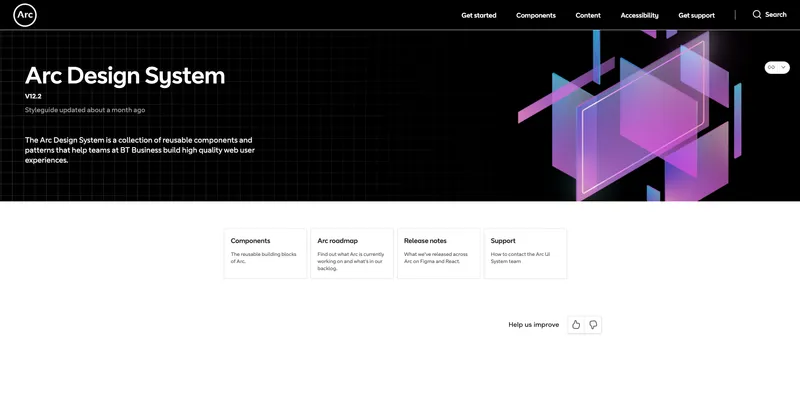This screenshot has height=414, width=800.
Task: Click the hero description paragraph about BT Business
Action: (140, 150)
